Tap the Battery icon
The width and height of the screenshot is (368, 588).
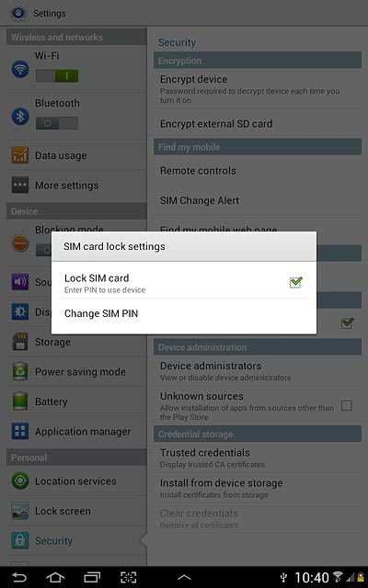click(x=20, y=401)
